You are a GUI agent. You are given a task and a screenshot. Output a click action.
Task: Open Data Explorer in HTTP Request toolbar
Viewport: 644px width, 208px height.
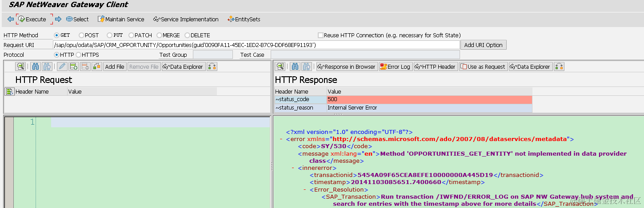tap(183, 67)
